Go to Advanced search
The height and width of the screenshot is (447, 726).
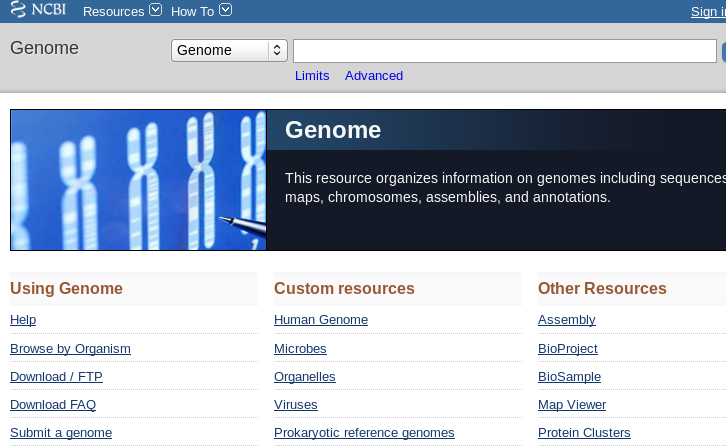(x=373, y=76)
